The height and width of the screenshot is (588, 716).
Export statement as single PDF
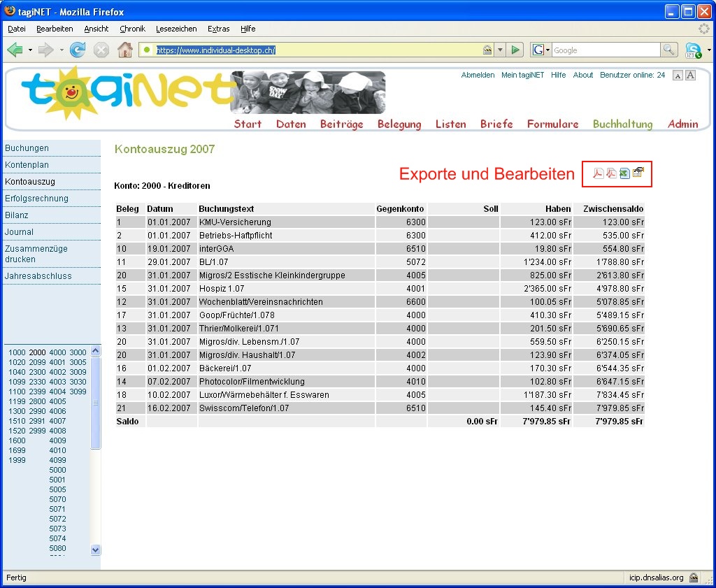pyautogui.click(x=598, y=173)
